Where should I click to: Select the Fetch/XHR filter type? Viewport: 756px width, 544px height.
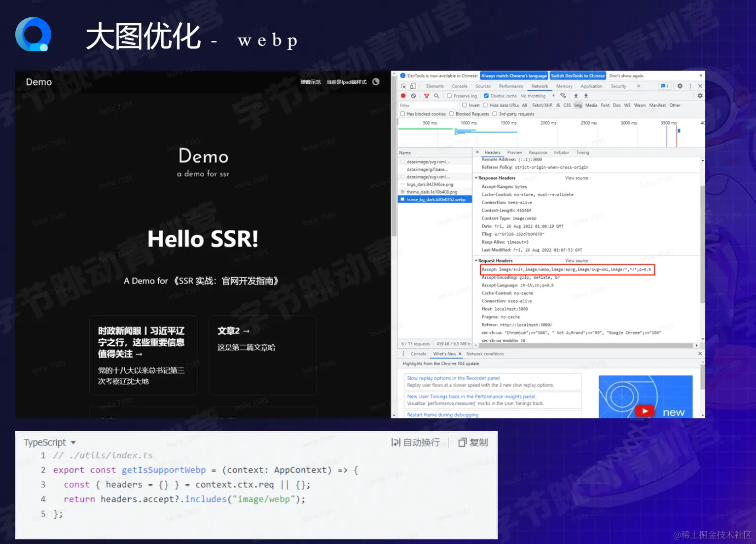pos(542,105)
